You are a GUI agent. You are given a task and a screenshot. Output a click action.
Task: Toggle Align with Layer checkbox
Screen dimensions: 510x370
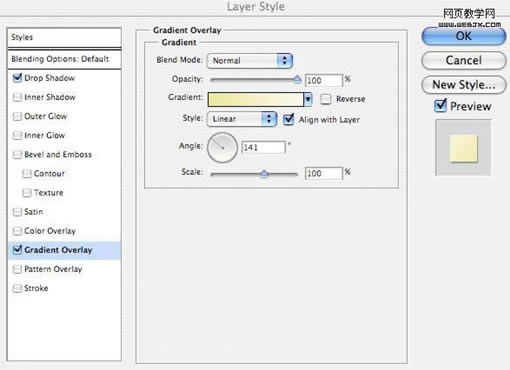pyautogui.click(x=289, y=119)
